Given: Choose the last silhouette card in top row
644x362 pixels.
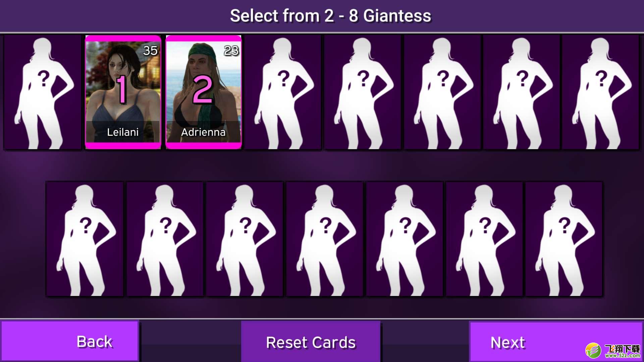Looking at the screenshot, I should click(601, 92).
